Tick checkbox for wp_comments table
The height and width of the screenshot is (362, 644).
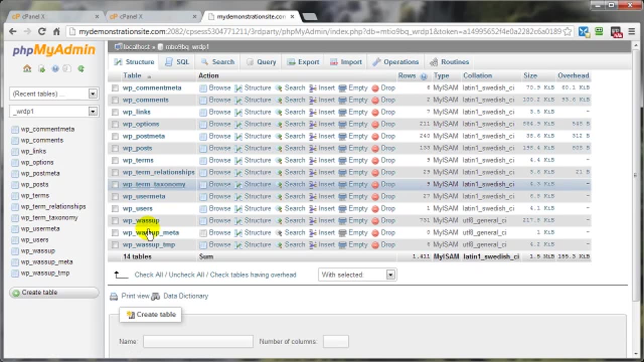click(115, 100)
